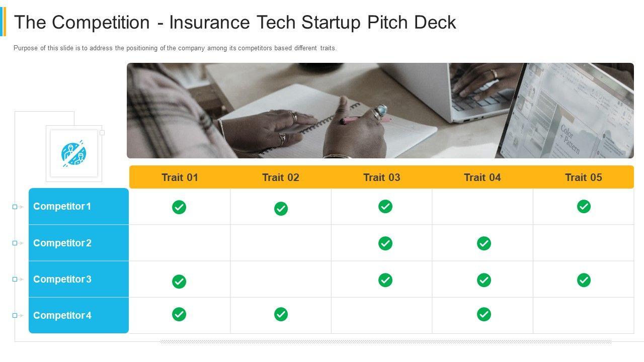Click the Competitor 2 row label

(62, 243)
